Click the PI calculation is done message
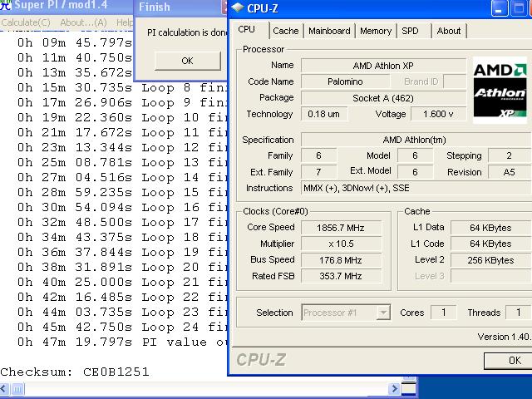 point(186,32)
